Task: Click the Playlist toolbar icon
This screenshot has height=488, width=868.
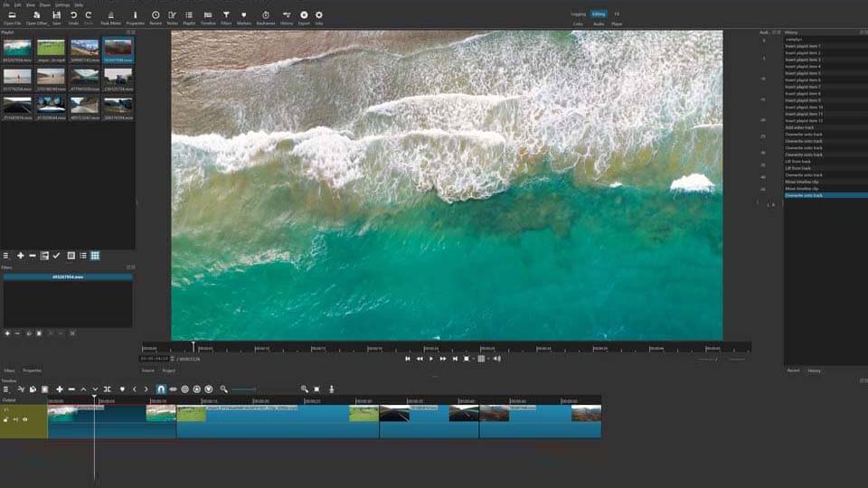Action: 189,15
